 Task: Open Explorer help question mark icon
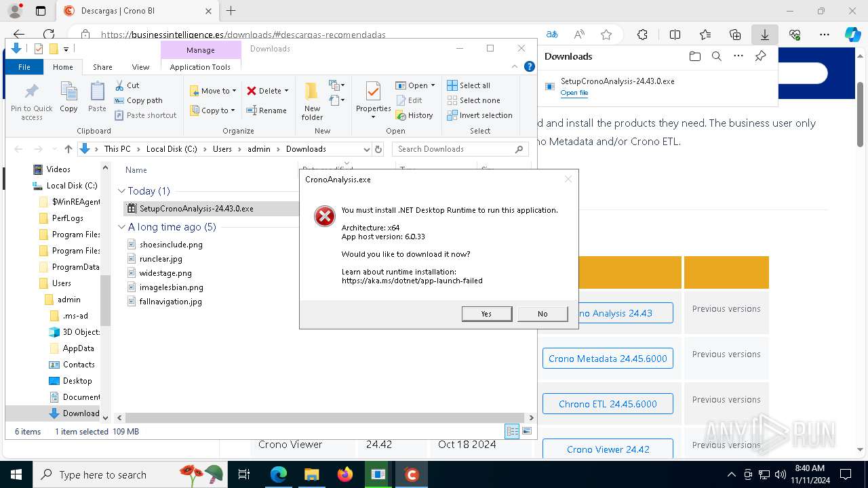tap(530, 66)
